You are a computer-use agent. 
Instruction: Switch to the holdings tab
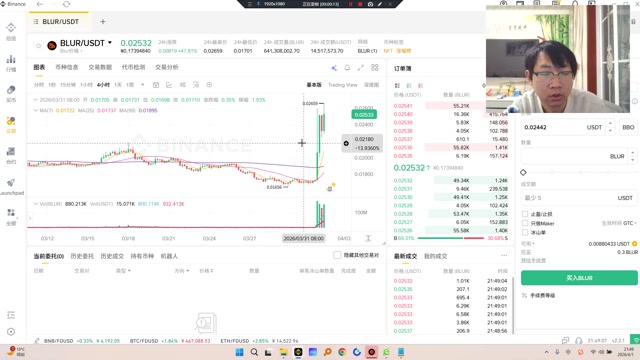pyautogui.click(x=142, y=256)
